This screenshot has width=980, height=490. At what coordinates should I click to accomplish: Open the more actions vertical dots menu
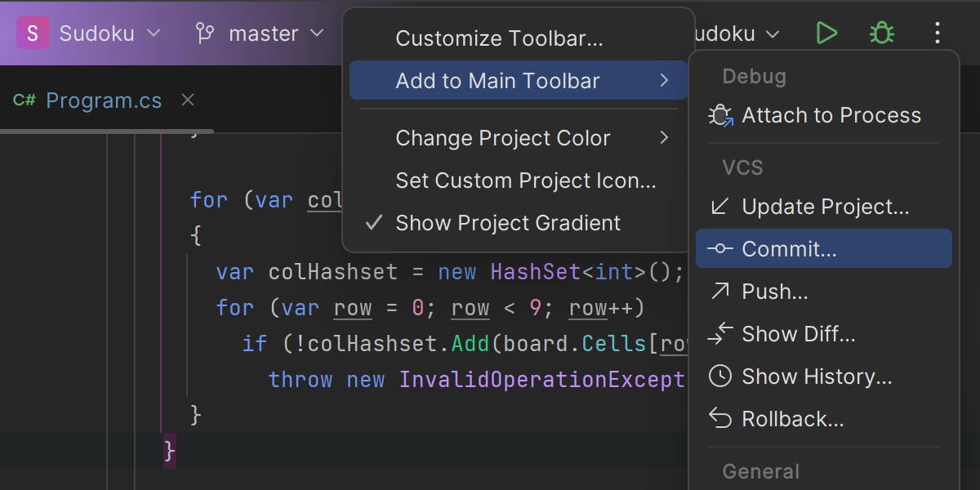coord(937,33)
